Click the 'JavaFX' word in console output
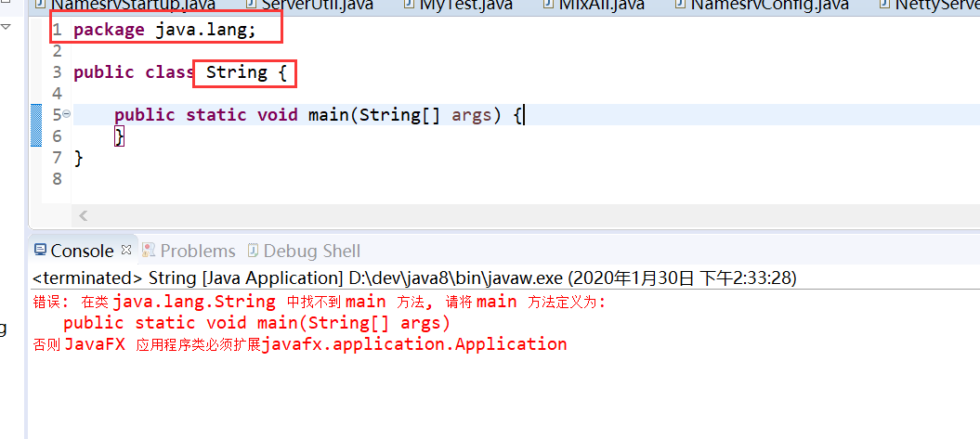The image size is (980, 439). coord(95,344)
